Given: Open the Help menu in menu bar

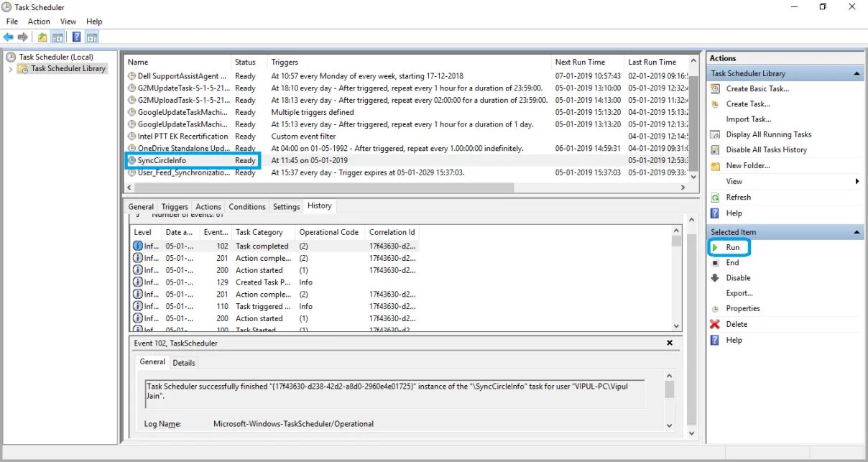Looking at the screenshot, I should [94, 22].
